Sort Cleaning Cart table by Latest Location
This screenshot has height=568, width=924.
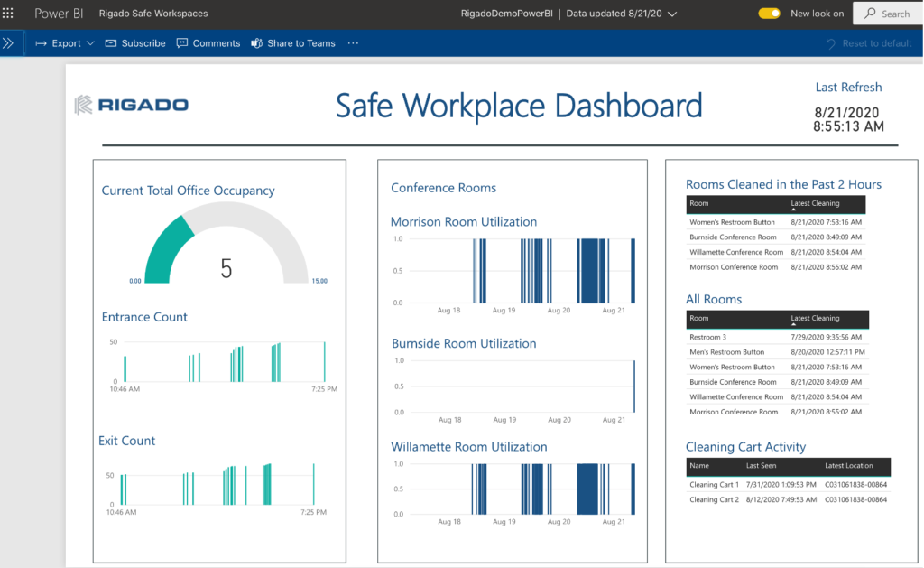(x=848, y=466)
